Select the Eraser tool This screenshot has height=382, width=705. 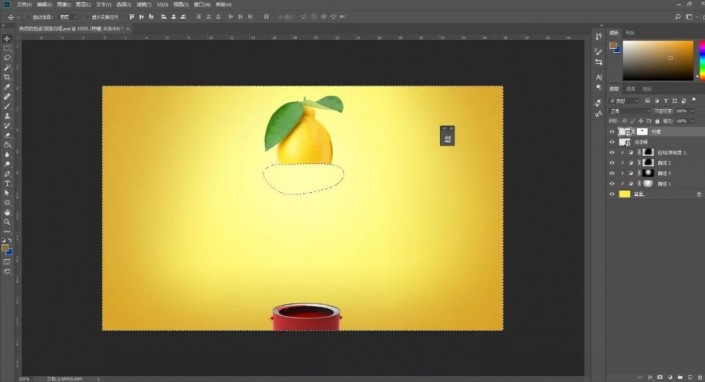[7, 135]
